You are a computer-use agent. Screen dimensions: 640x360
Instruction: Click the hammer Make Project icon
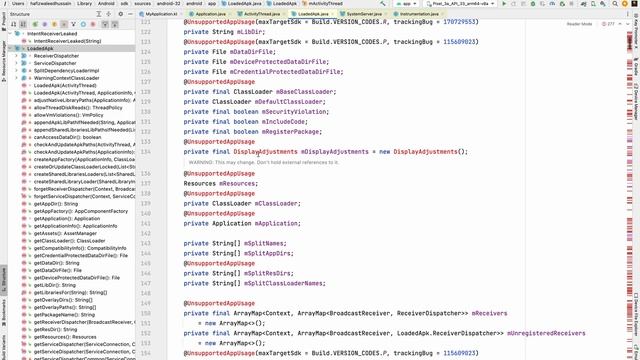coord(382,4)
